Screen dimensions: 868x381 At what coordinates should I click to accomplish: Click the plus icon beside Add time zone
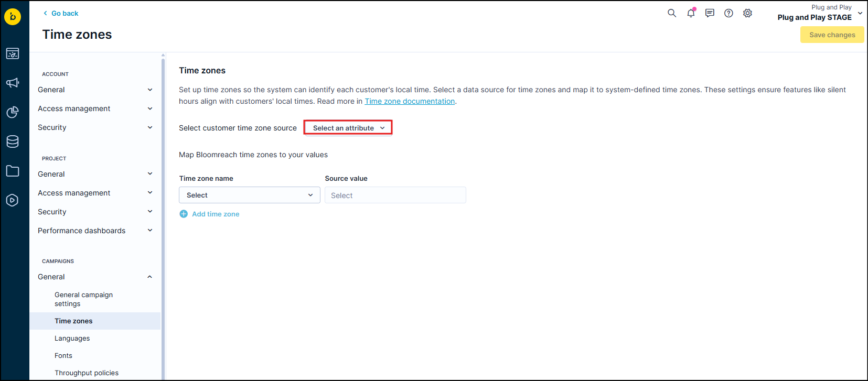point(184,214)
